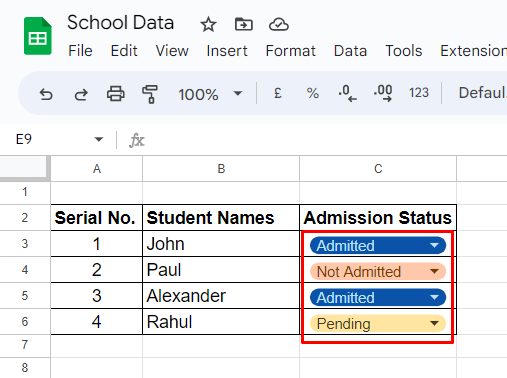The image size is (507, 378).
Task: Expand John's Admitted status dropdown
Action: click(x=434, y=246)
